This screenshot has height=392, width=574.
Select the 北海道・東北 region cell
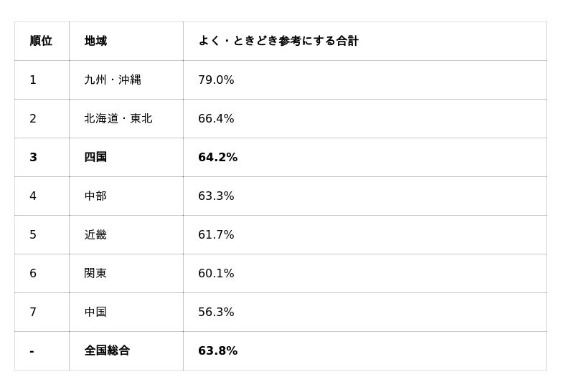click(118, 119)
